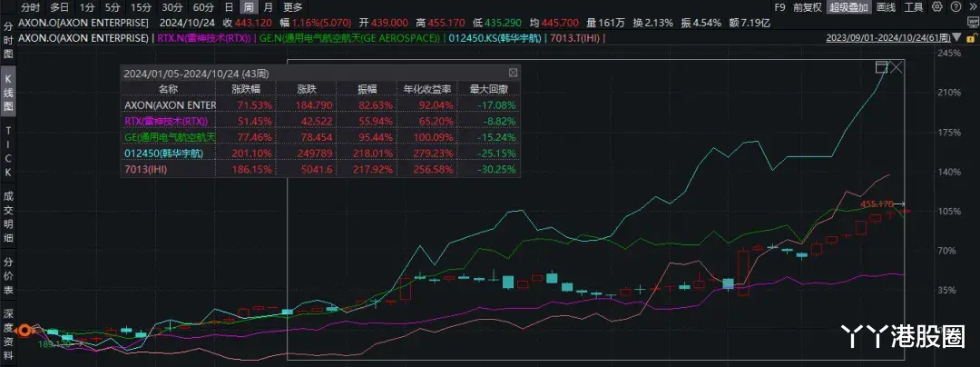Click the 245% axis label
Image resolution: width=980 pixels, height=367 pixels.
(948, 54)
